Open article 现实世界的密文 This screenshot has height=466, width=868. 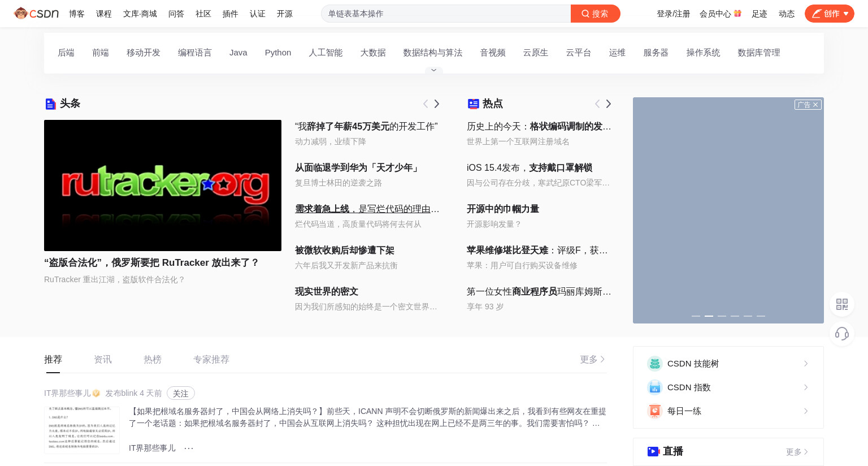click(x=327, y=291)
